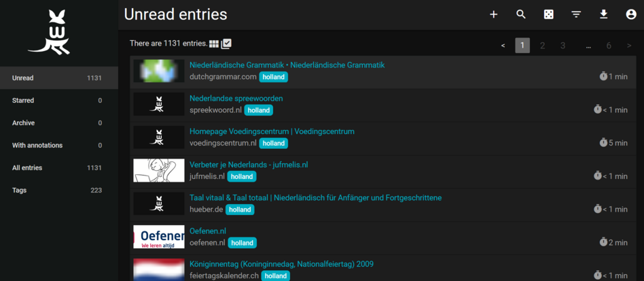Open Homepage Voedingscentrum entry

[x=272, y=131]
